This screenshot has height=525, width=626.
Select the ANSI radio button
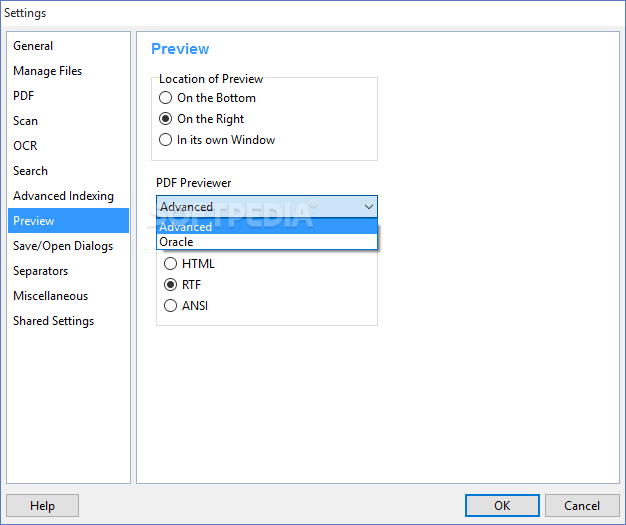(x=170, y=306)
